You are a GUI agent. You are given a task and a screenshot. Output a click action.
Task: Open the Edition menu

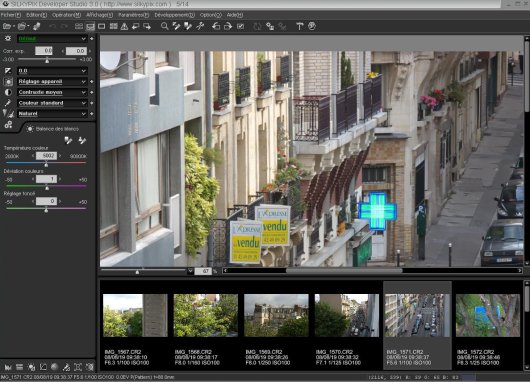click(37, 15)
